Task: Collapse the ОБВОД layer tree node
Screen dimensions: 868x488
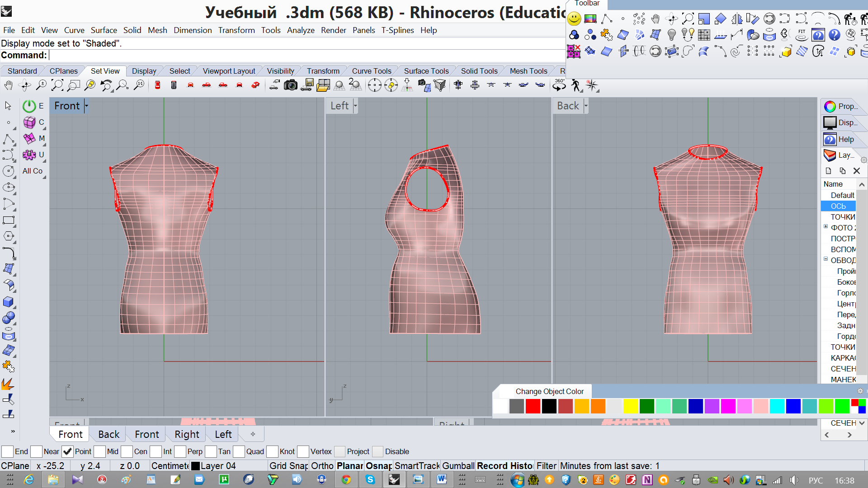Action: tap(826, 259)
